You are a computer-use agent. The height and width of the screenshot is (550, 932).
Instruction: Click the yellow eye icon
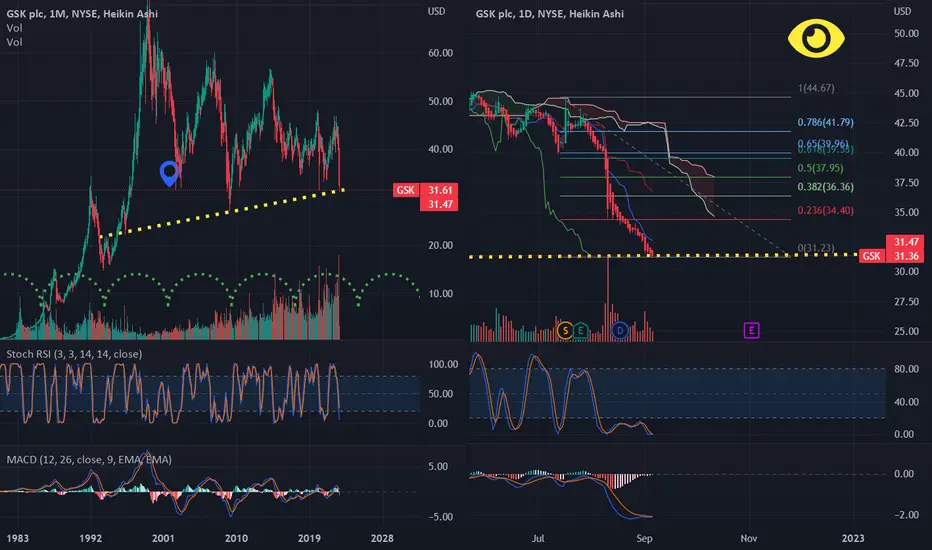[x=816, y=39]
